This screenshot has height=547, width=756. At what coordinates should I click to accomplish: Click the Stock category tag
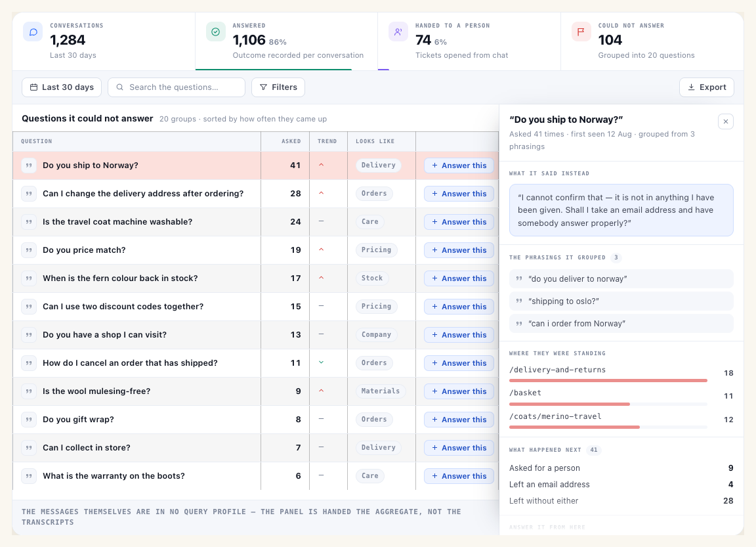click(371, 278)
